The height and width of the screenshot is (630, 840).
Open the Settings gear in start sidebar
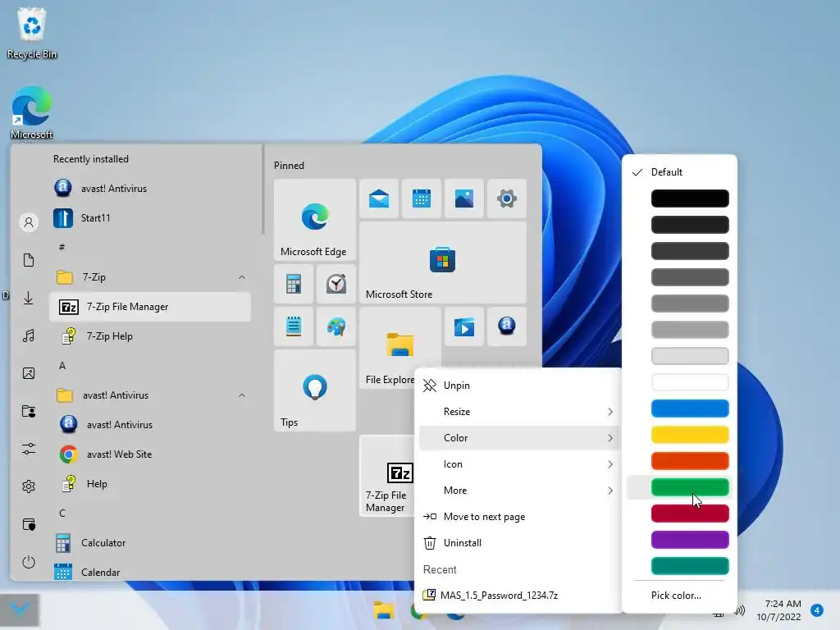click(29, 486)
